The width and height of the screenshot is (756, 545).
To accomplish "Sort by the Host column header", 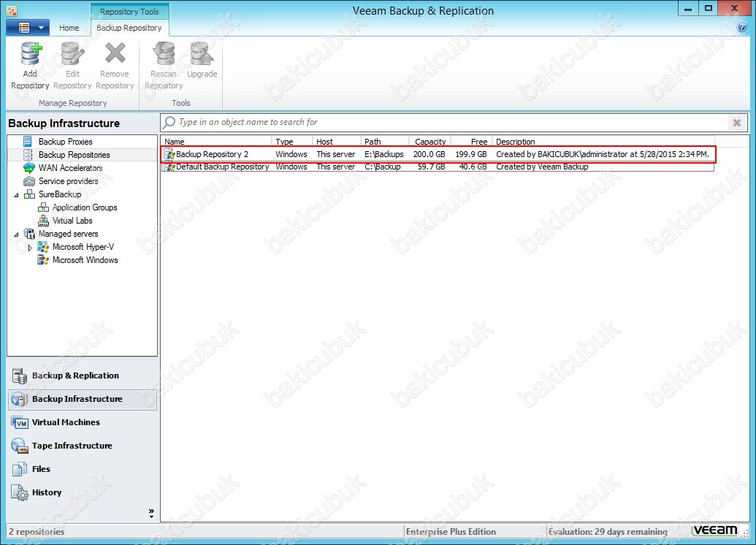I will [337, 142].
